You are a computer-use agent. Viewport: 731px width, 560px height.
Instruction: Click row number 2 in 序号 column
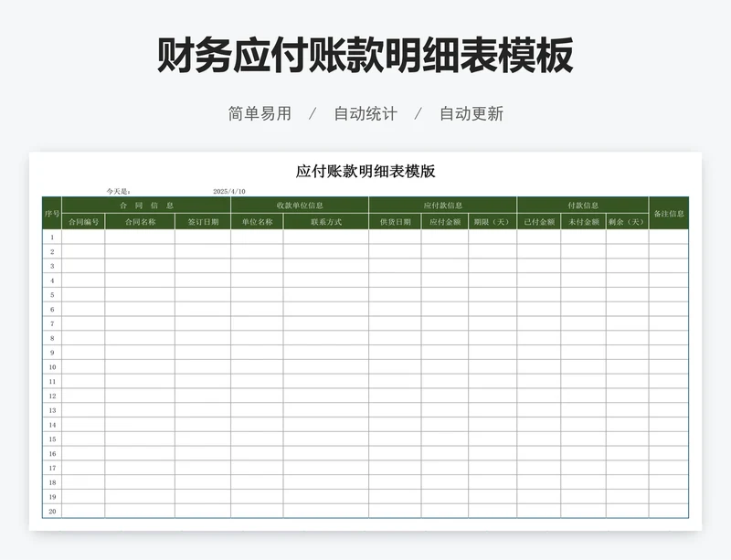pyautogui.click(x=52, y=252)
